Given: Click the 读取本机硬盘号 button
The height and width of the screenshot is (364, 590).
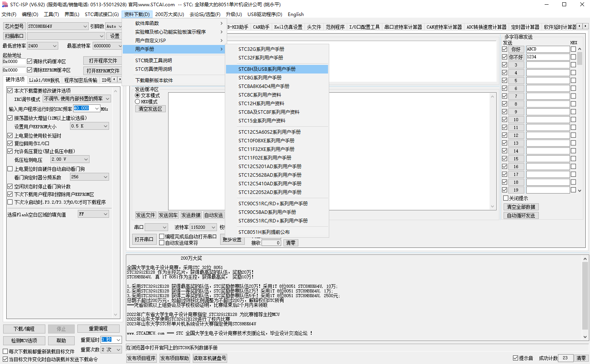Looking at the screenshot, I should click(x=210, y=358).
